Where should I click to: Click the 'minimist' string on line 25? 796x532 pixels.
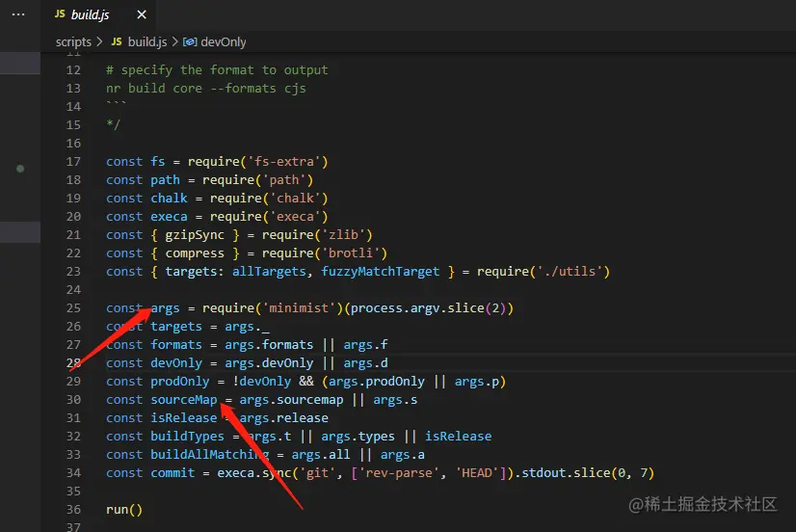(x=299, y=307)
